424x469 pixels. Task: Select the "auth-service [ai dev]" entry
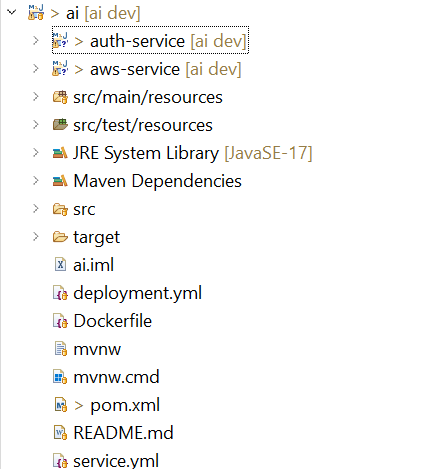pyautogui.click(x=168, y=41)
